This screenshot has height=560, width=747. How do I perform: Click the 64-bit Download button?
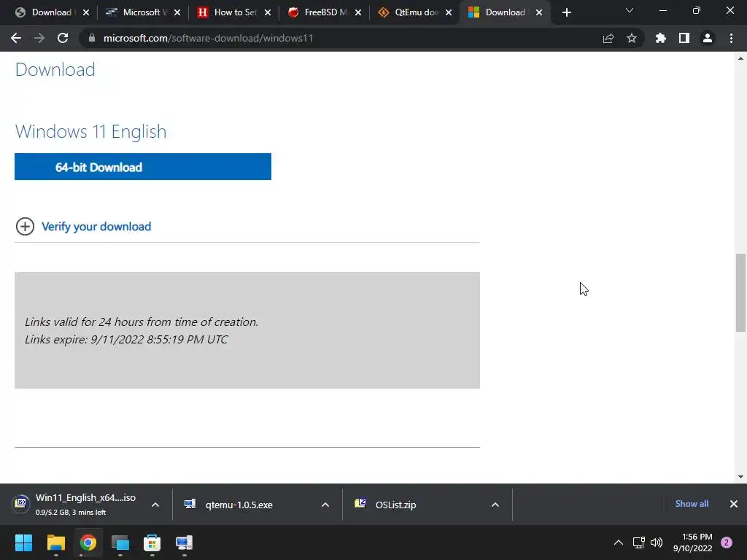[x=143, y=167]
